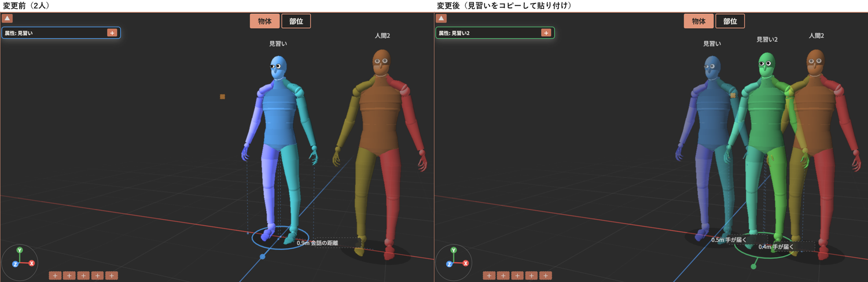Viewport: 868px width, 282px height.
Task: Select 物体 tab in right panel
Action: 699,21
